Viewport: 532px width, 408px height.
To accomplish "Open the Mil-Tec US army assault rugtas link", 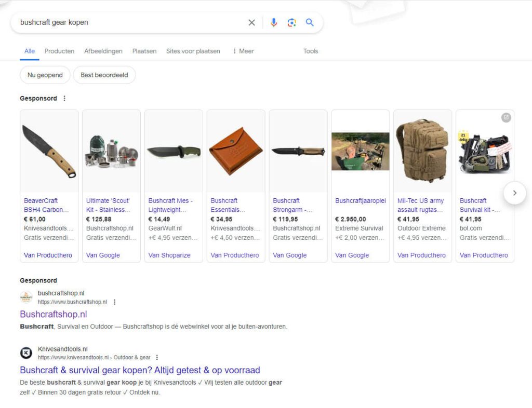I will [x=421, y=205].
